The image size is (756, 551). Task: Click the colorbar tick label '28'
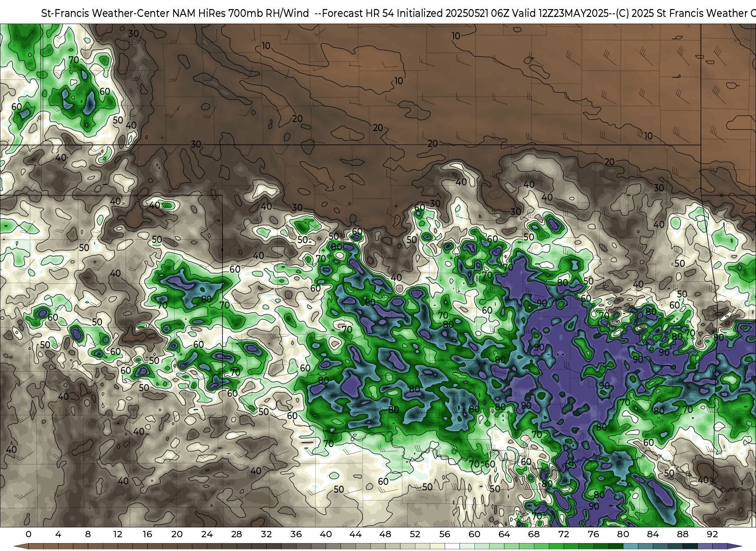237,534
